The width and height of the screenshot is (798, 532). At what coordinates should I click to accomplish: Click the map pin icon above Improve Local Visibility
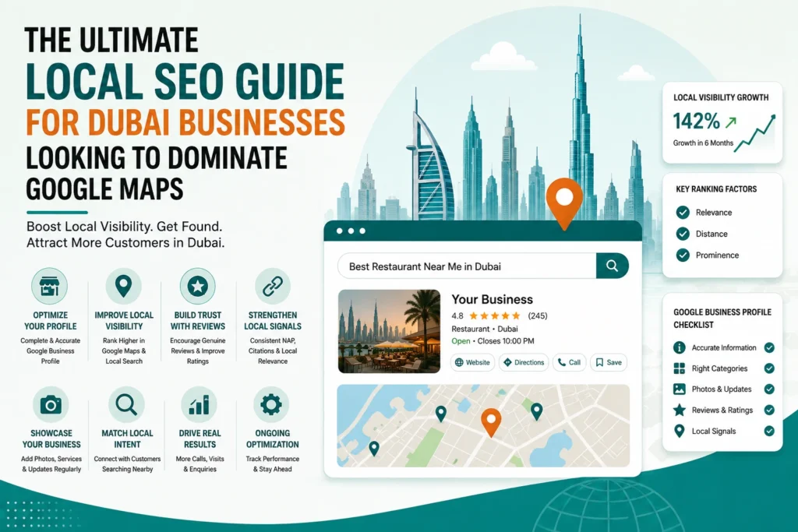click(x=124, y=287)
